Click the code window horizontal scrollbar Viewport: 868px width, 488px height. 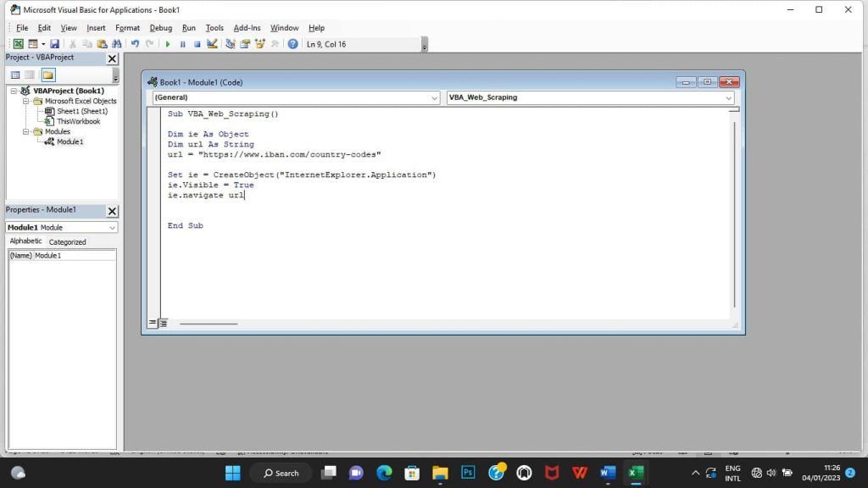click(209, 324)
